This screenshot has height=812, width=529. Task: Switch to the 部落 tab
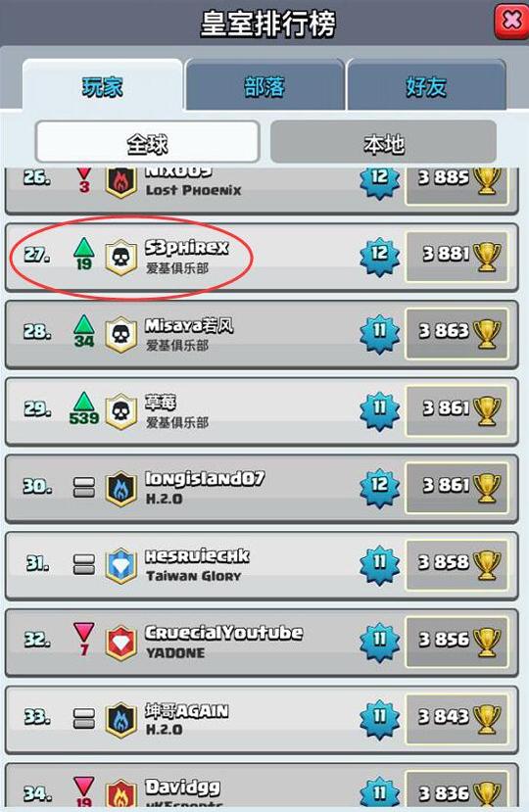(264, 85)
